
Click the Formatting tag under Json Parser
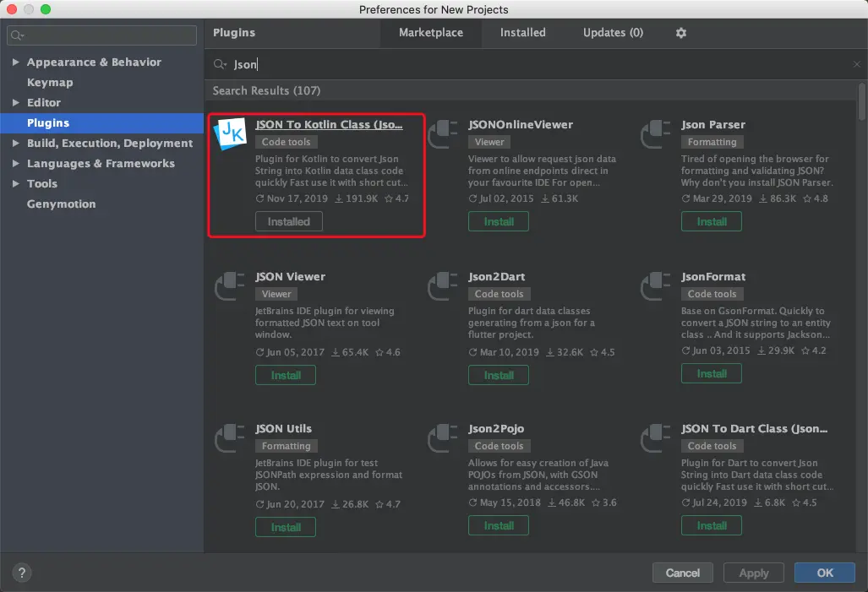click(x=712, y=142)
